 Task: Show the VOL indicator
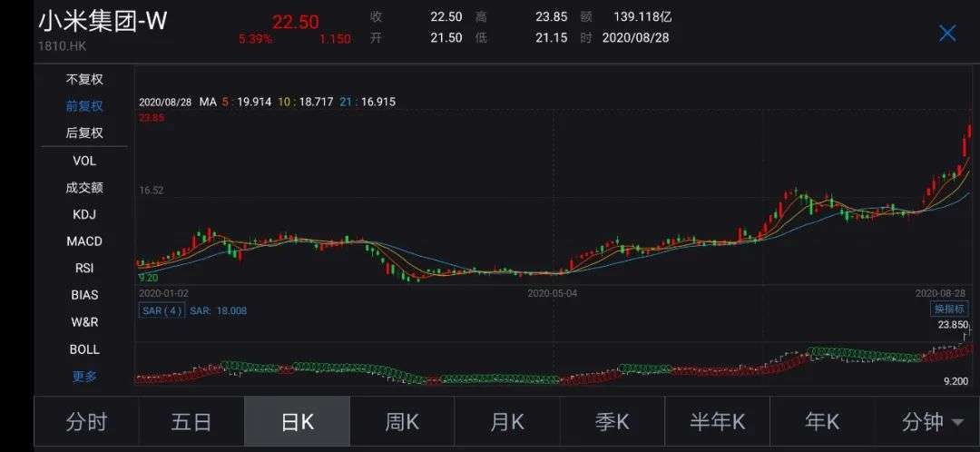(84, 161)
